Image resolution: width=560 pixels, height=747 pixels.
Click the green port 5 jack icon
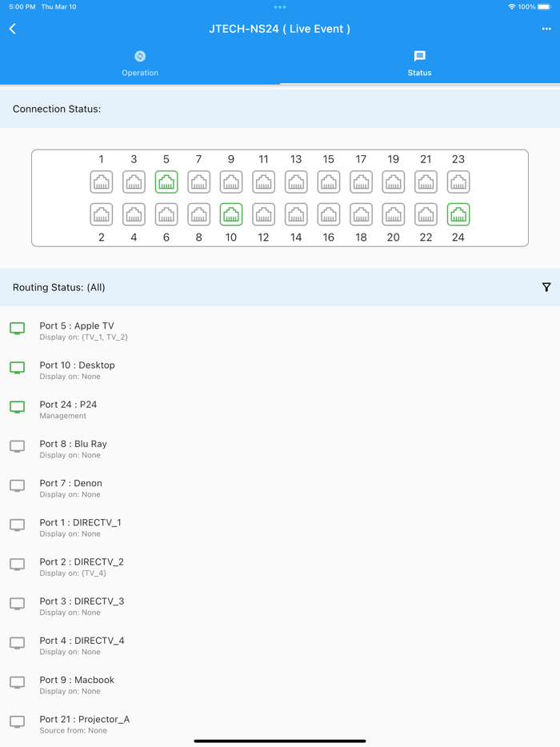pyautogui.click(x=166, y=182)
